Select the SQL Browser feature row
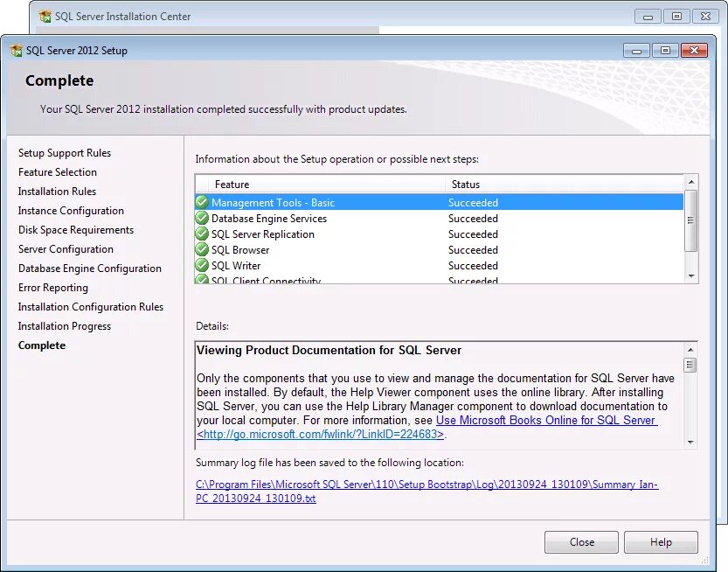The image size is (728, 572). click(440, 250)
